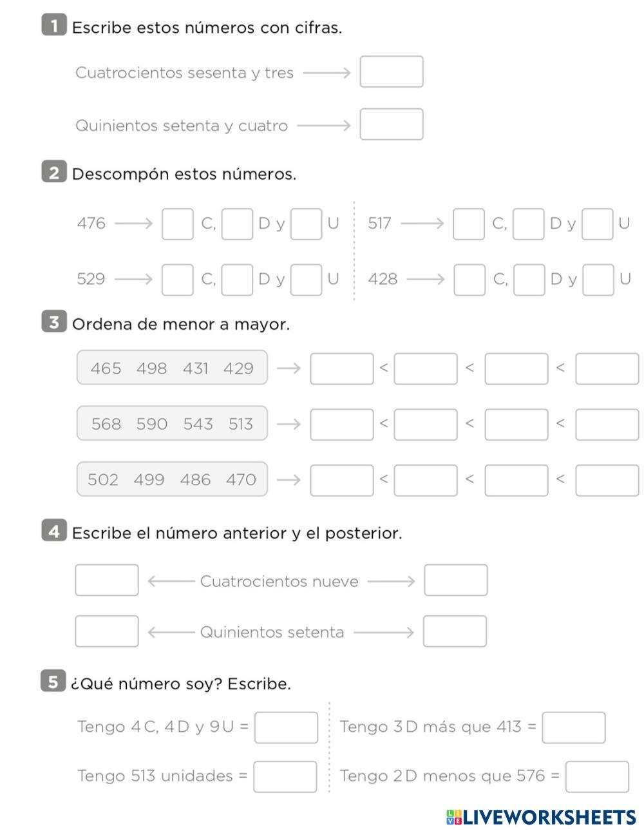Select last ordering box in 568 590 543 513 row
The height and width of the screenshot is (833, 644).
click(x=607, y=424)
